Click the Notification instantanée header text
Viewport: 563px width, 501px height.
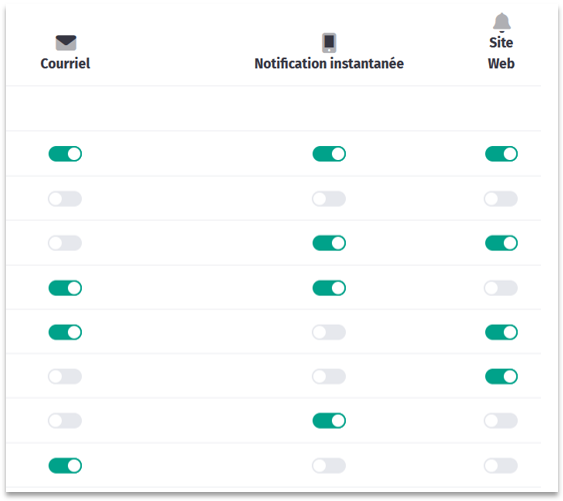329,64
